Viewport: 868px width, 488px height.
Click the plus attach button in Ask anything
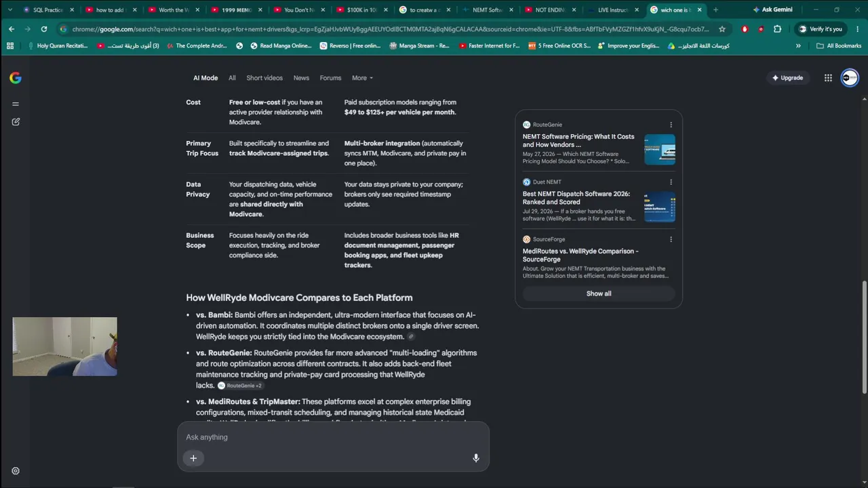click(x=193, y=458)
